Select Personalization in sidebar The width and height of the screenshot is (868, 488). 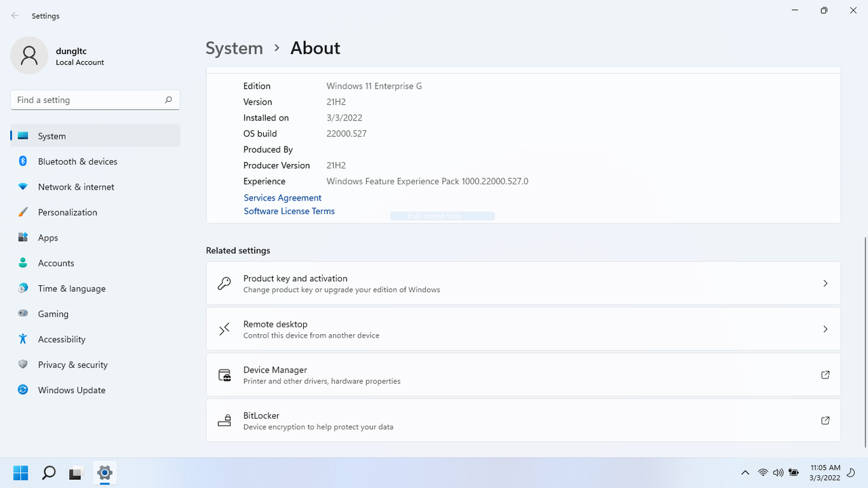(x=96, y=212)
